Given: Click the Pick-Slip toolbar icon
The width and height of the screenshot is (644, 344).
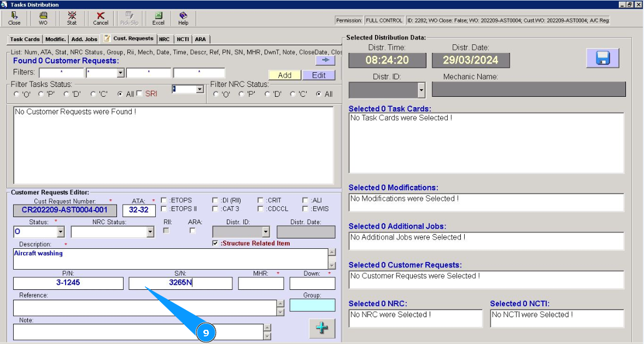Looking at the screenshot, I should coord(130,18).
